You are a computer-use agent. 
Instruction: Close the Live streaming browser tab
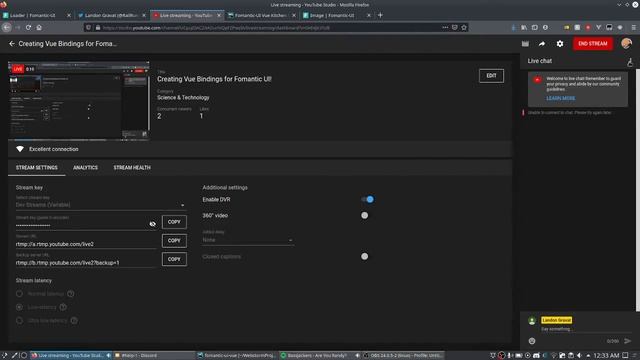[x=219, y=15]
